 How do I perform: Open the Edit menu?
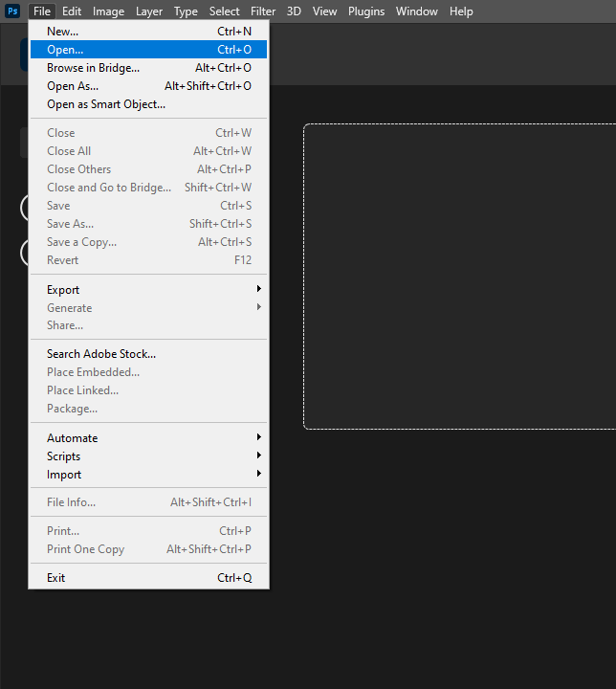point(72,11)
